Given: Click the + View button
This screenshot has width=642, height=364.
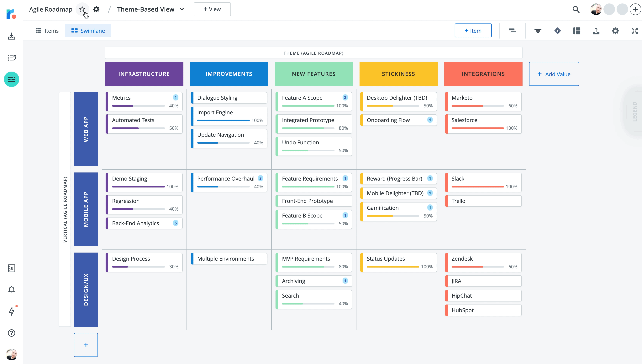Looking at the screenshot, I should coord(212,9).
